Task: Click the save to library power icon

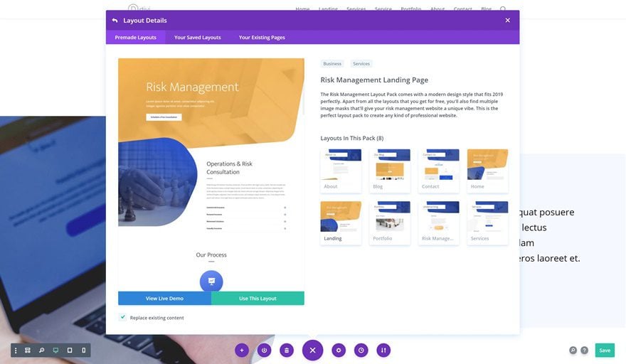Action: (x=264, y=350)
